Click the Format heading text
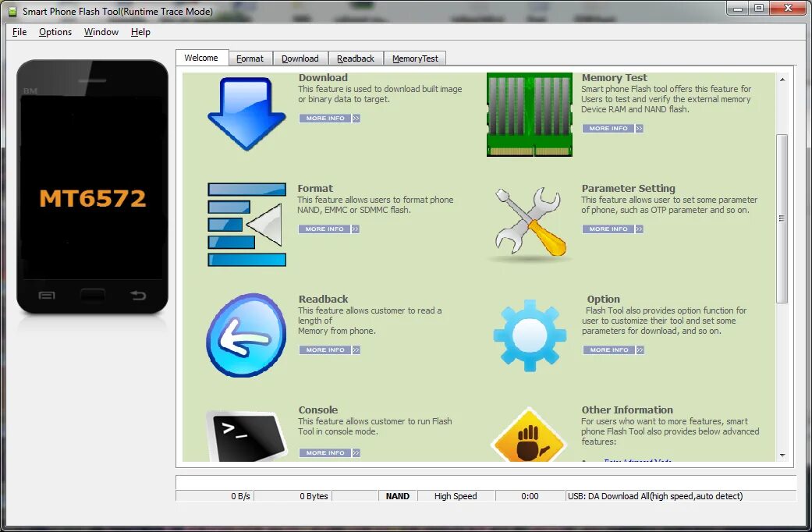 point(315,189)
